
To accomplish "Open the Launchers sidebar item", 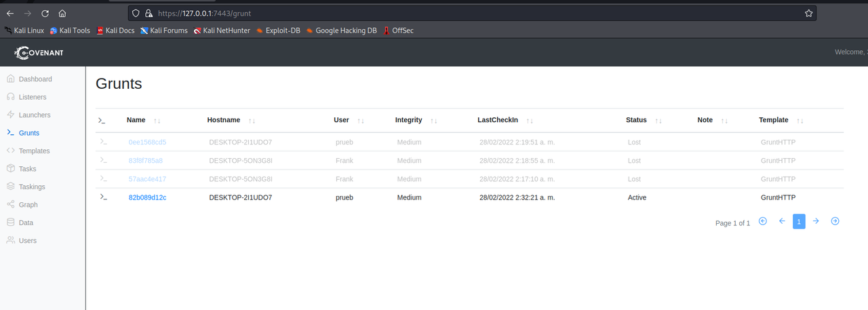I will pyautogui.click(x=28, y=115).
